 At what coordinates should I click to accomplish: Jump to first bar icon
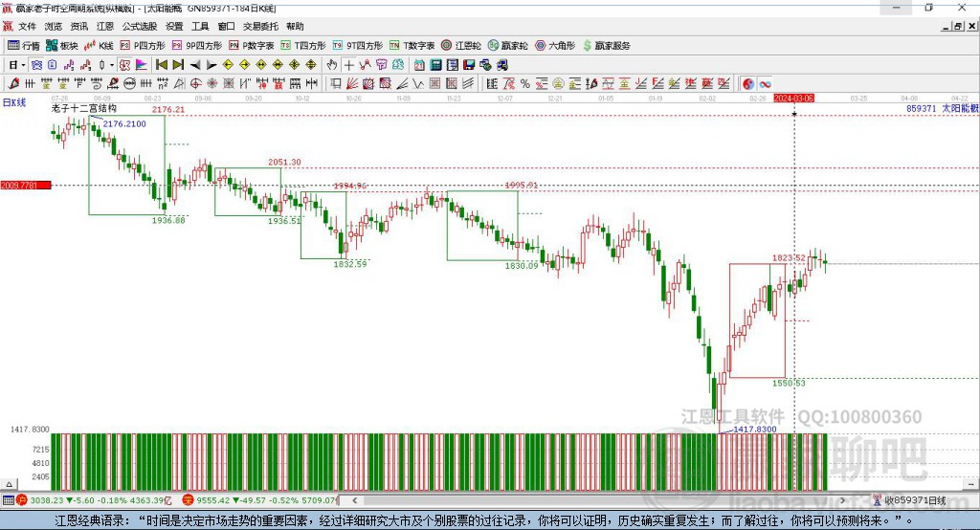pos(161,65)
